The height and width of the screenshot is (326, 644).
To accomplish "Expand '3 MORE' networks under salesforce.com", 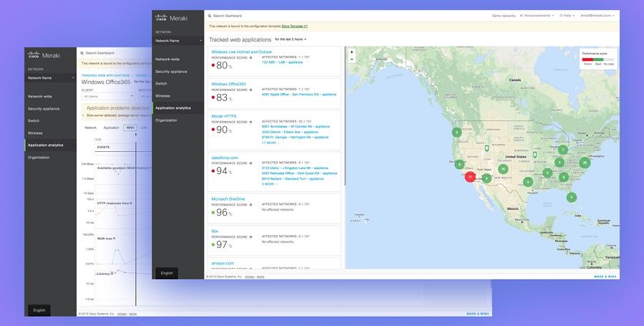I will pos(270,183).
